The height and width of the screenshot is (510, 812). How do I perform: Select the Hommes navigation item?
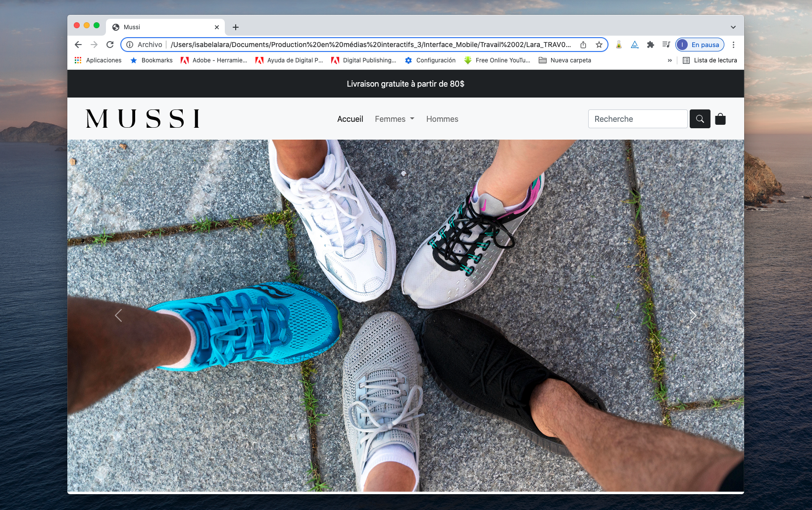click(442, 119)
